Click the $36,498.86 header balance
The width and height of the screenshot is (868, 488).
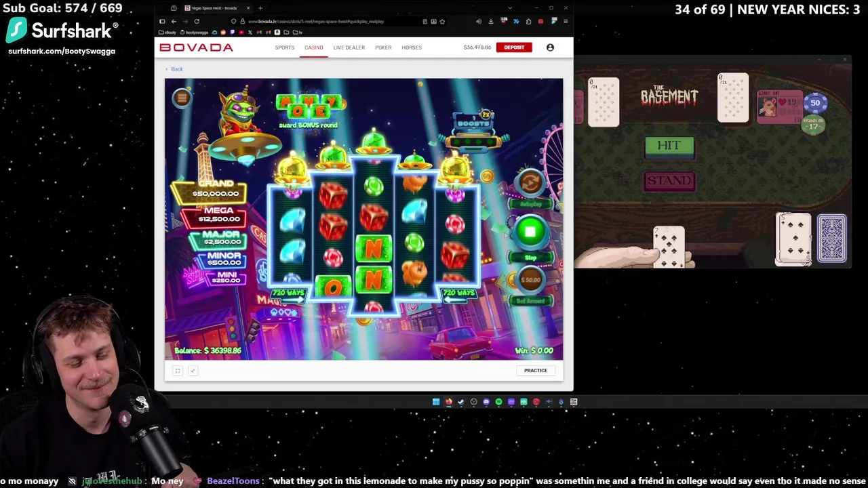coord(477,47)
